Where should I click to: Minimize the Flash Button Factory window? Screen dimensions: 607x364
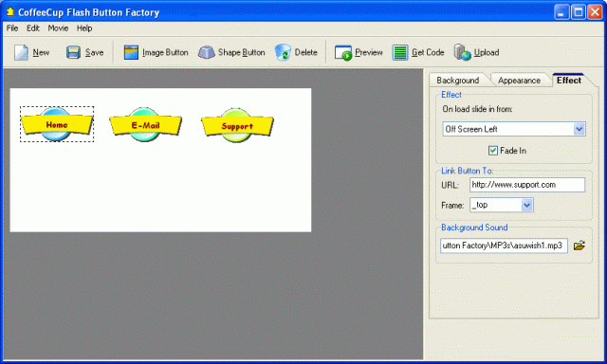click(561, 12)
